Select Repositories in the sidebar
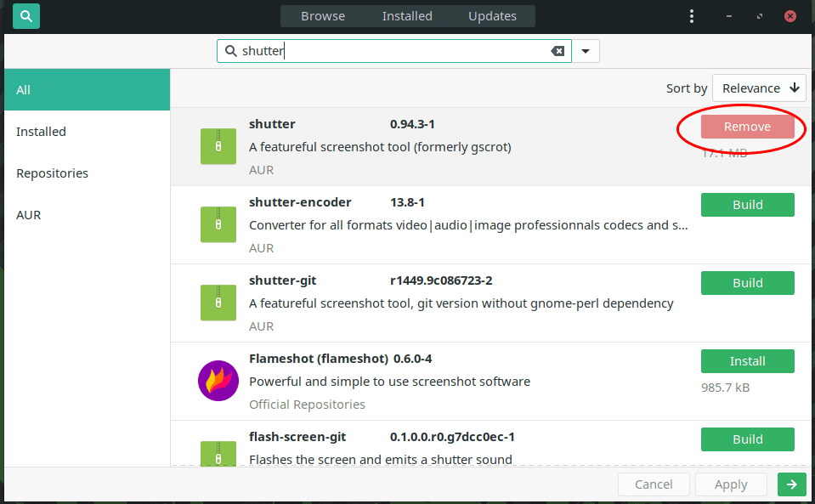The width and height of the screenshot is (815, 504). click(52, 173)
